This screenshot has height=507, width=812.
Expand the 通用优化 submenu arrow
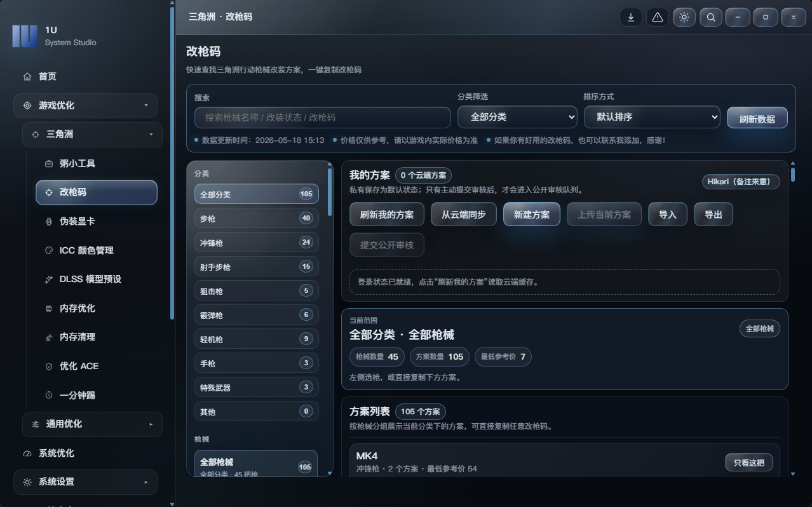151,424
